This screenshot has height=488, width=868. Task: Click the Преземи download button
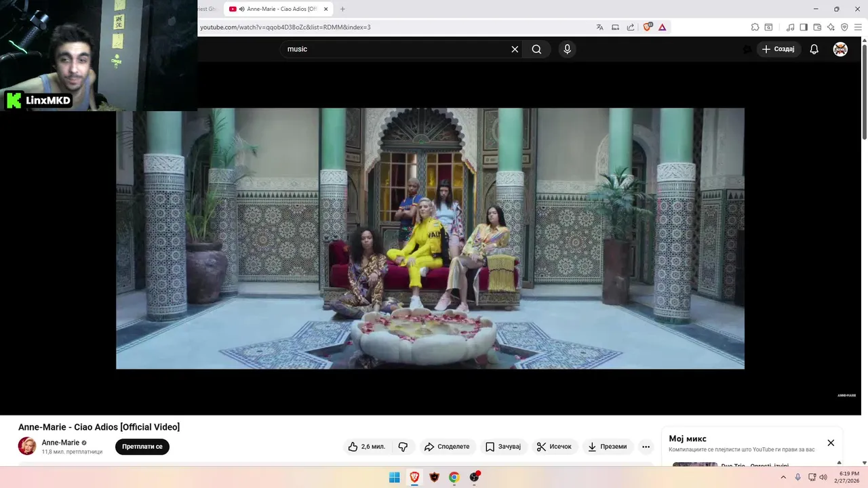tap(608, 447)
